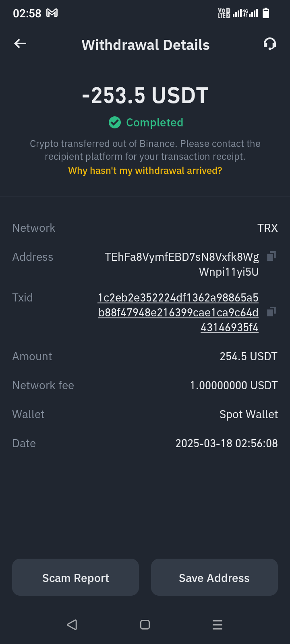Tap the TRX network value
Viewport: 290px width, 644px height.
pos(267,228)
